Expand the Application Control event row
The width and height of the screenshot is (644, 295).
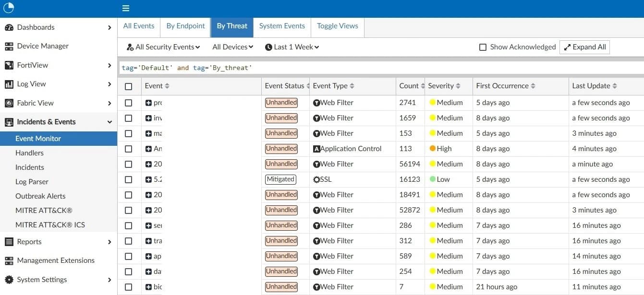pyautogui.click(x=148, y=149)
